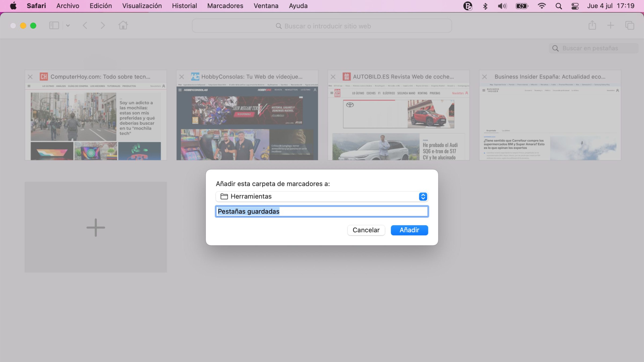Open the Historial menu

[184, 6]
